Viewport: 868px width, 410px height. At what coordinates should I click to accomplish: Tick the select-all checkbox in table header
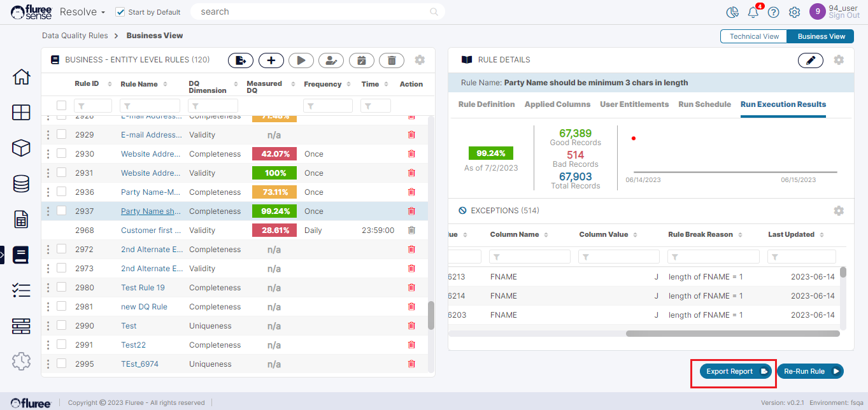coord(62,106)
